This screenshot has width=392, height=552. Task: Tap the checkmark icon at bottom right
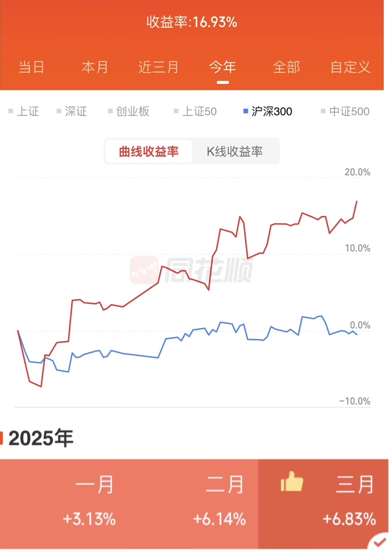[x=380, y=542]
